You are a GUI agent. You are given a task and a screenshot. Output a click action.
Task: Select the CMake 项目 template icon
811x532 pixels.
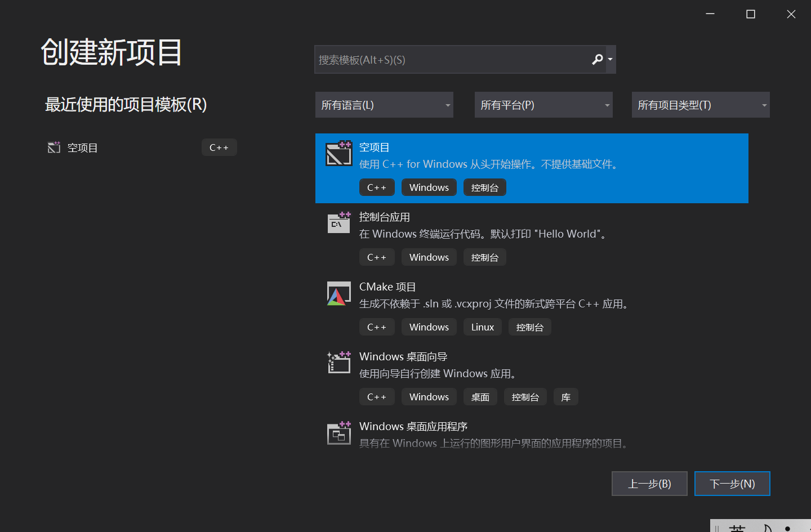tap(339, 293)
